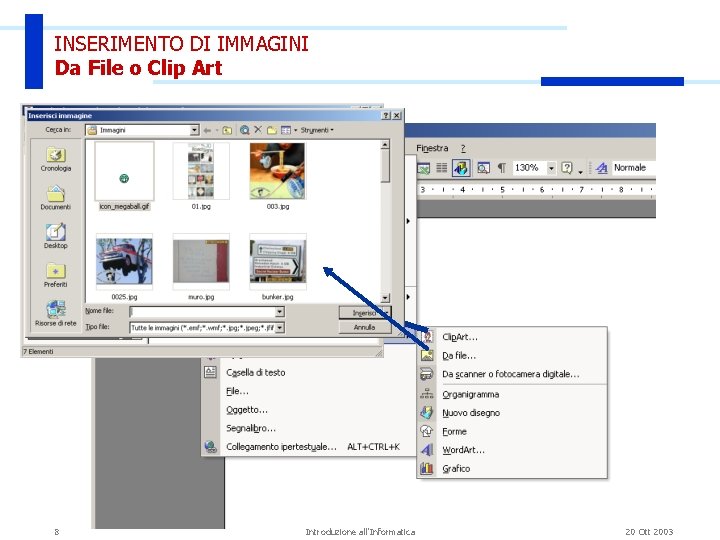Open the Normale style combo box
This screenshot has height=540, width=720.
coord(634,168)
